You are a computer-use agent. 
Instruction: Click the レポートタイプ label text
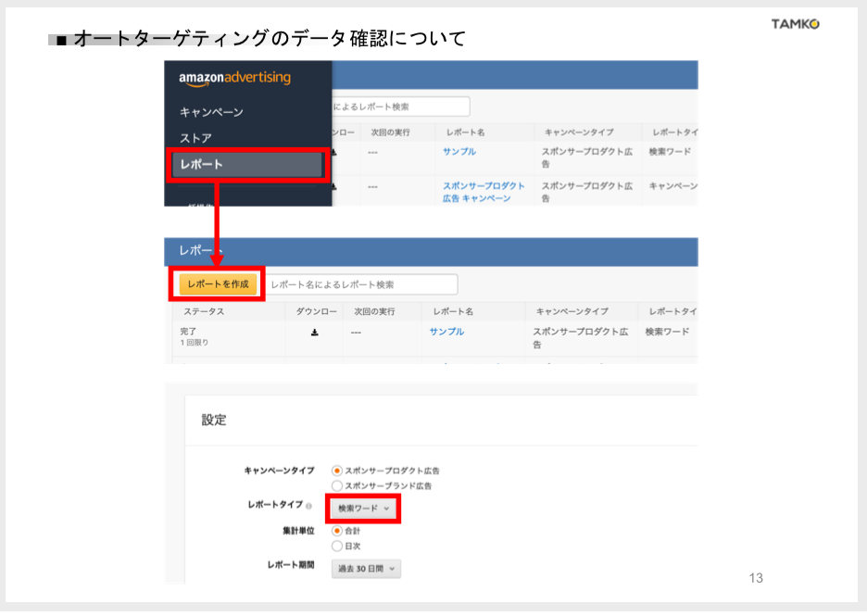click(x=275, y=504)
